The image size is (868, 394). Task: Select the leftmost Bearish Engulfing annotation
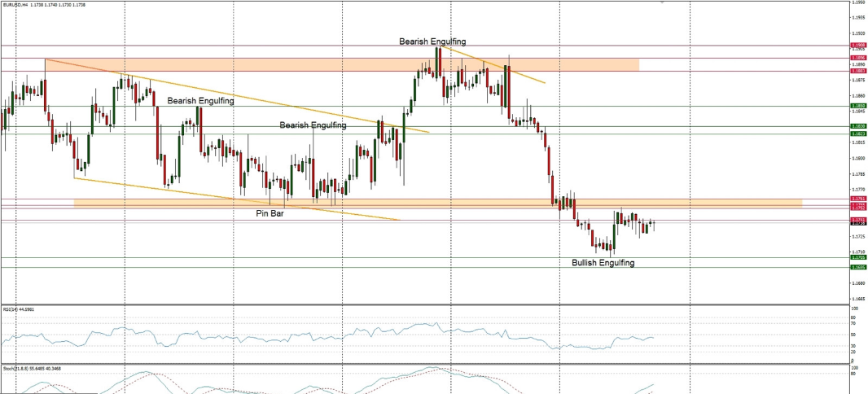click(x=200, y=101)
